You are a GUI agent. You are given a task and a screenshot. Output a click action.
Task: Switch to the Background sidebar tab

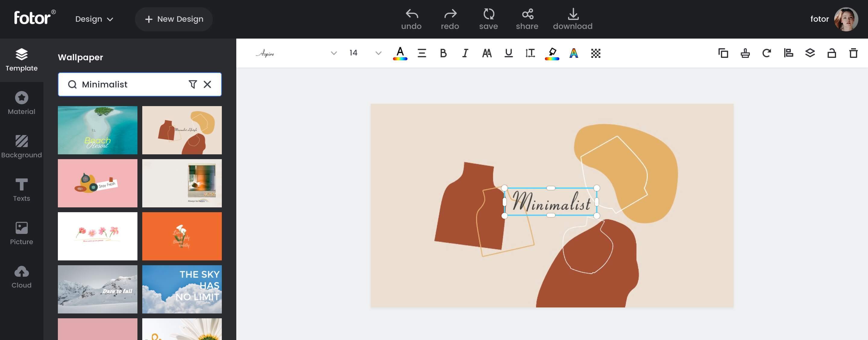pos(22,147)
